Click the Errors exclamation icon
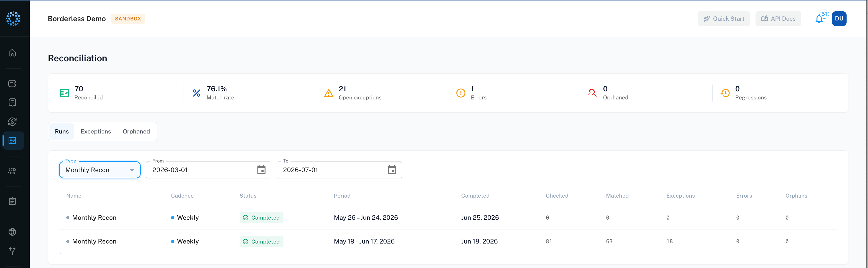868x268 pixels. point(461,93)
